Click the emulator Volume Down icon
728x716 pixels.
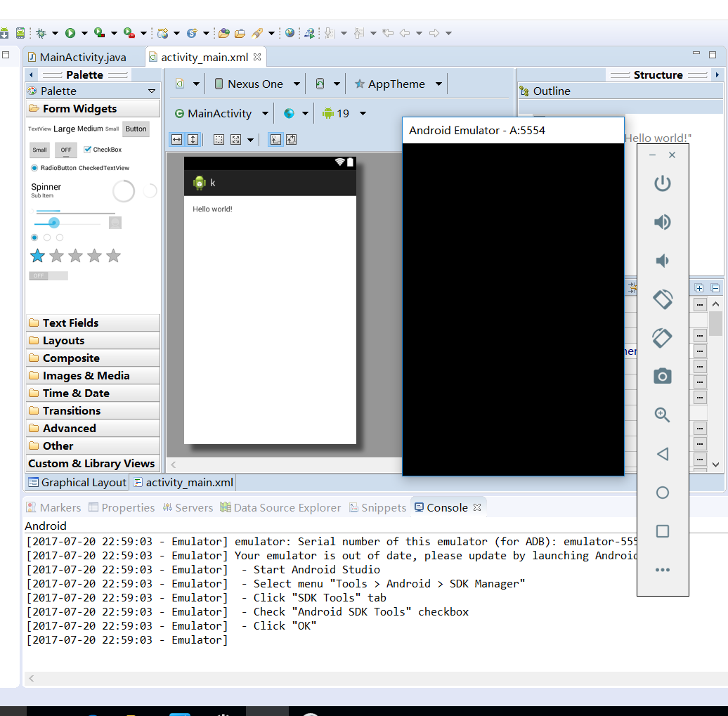[x=663, y=261]
